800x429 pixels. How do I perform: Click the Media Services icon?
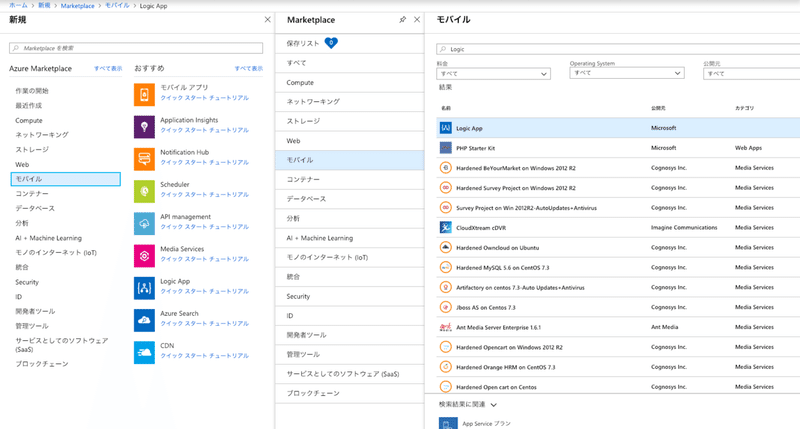click(x=144, y=255)
